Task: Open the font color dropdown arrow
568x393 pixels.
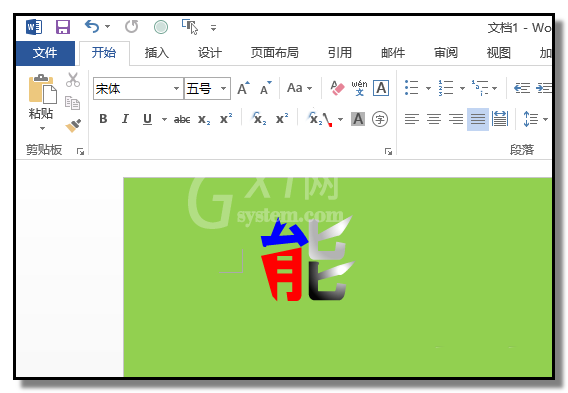Action: [341, 119]
